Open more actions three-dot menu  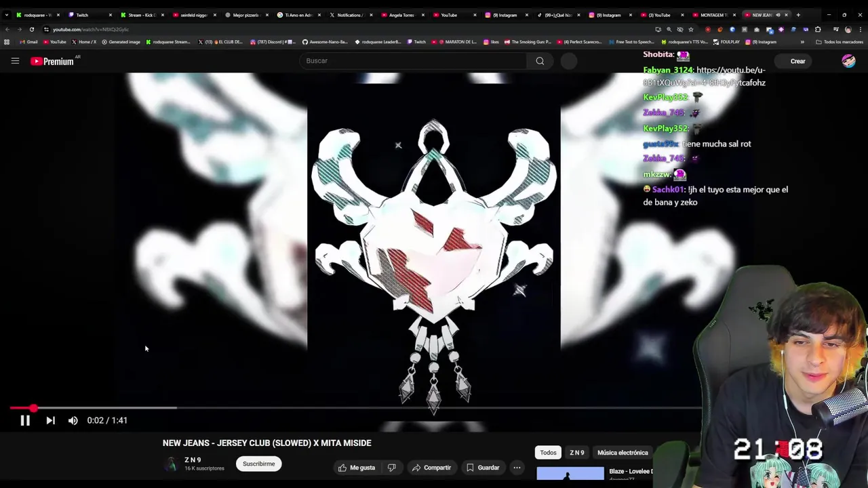517,468
